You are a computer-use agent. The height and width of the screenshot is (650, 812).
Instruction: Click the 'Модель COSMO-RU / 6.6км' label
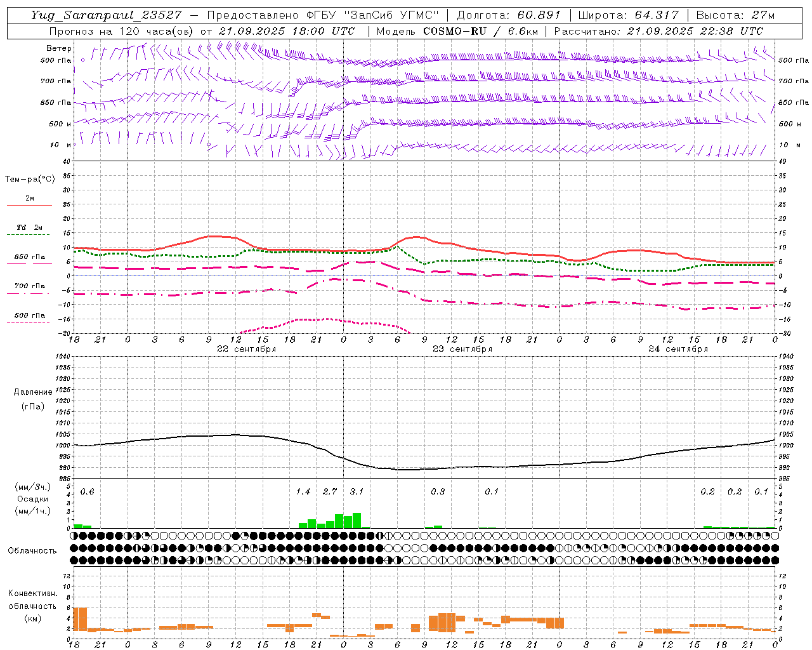click(457, 31)
